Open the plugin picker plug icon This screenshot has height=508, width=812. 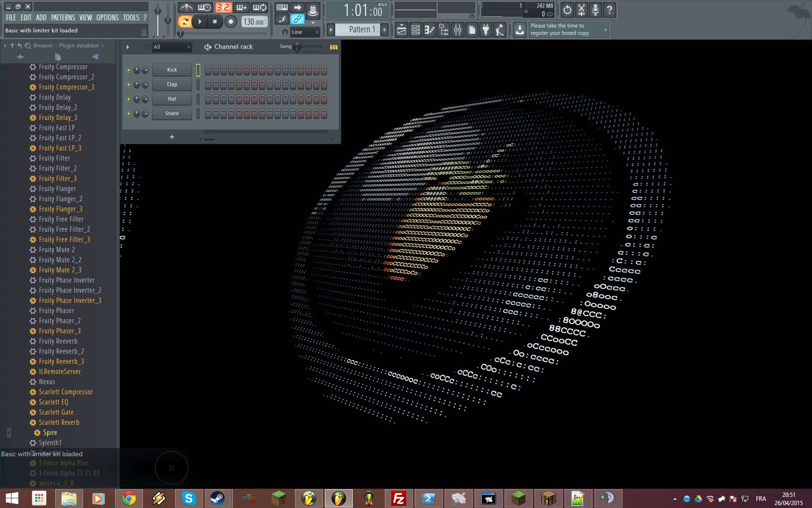point(486,30)
